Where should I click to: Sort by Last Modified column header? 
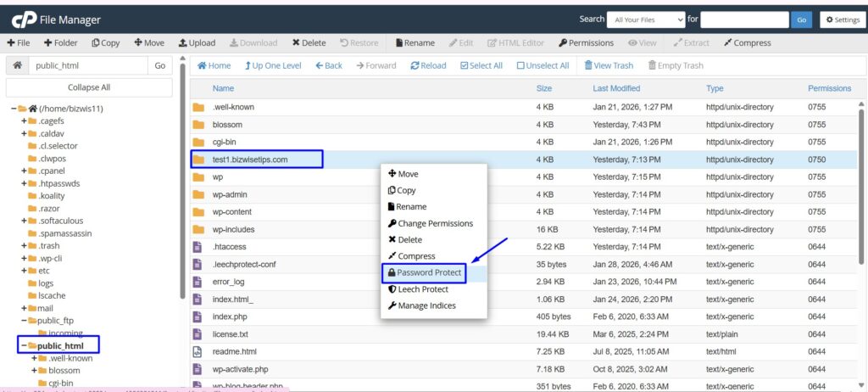click(x=616, y=88)
